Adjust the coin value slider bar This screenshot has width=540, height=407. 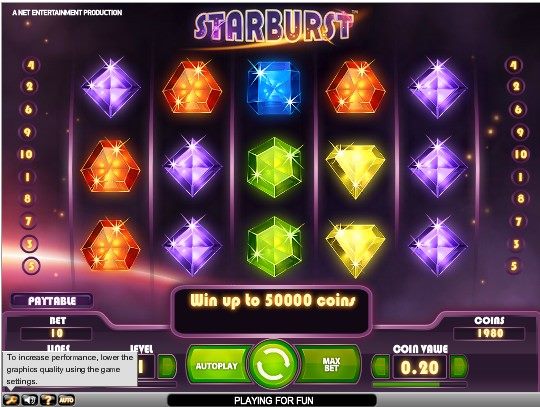pyautogui.click(x=419, y=384)
